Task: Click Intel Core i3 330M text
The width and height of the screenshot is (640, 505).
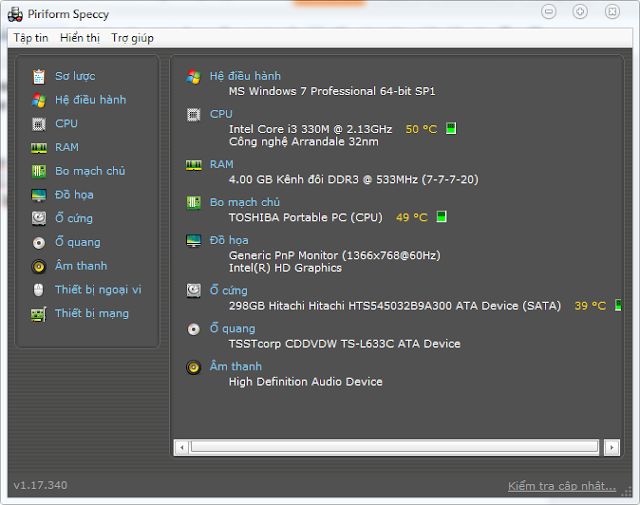Action: pos(311,129)
